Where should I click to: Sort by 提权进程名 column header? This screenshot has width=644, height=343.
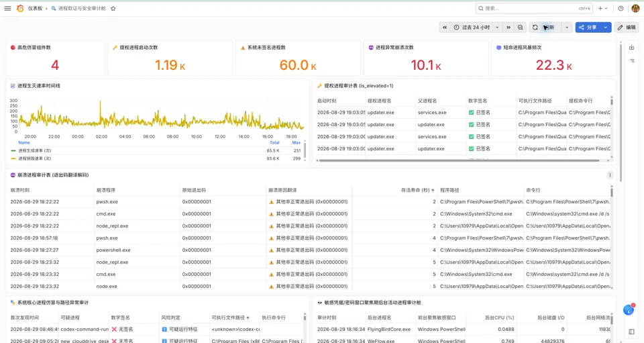[379, 101]
